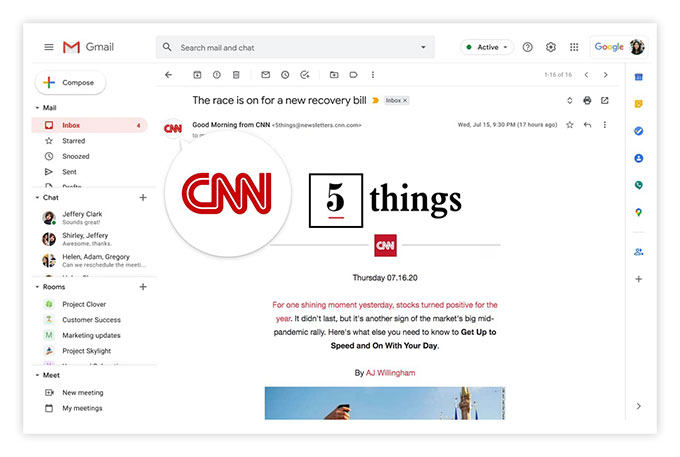Screen dimensions: 680x457
Task: Mark email as unread with the envelope icon
Action: pyautogui.click(x=265, y=75)
